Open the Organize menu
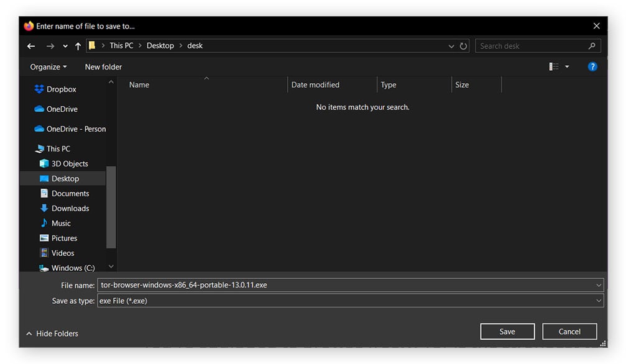626x364 pixels. (48, 66)
